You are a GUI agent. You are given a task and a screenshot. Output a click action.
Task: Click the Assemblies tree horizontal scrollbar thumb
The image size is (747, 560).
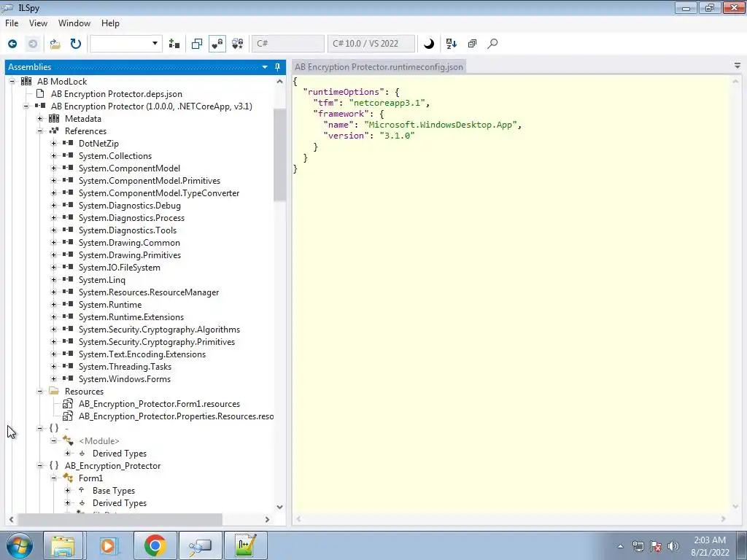coord(120,519)
